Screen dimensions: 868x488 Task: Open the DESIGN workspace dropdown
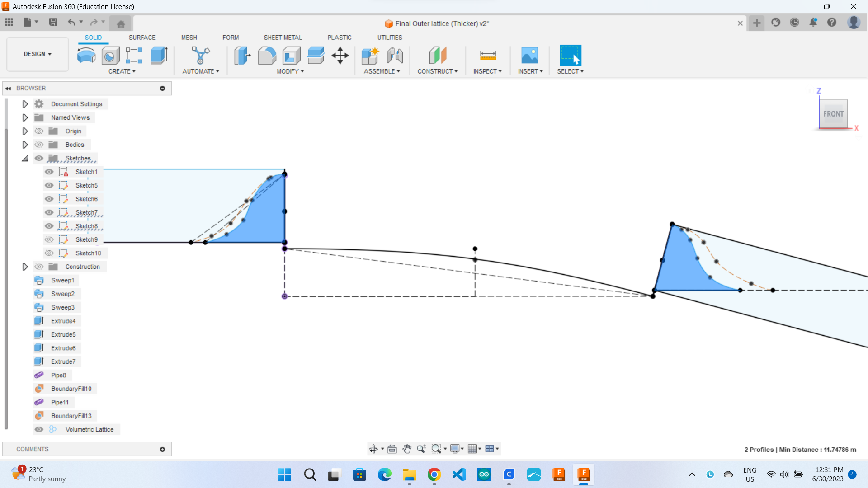[x=38, y=54]
